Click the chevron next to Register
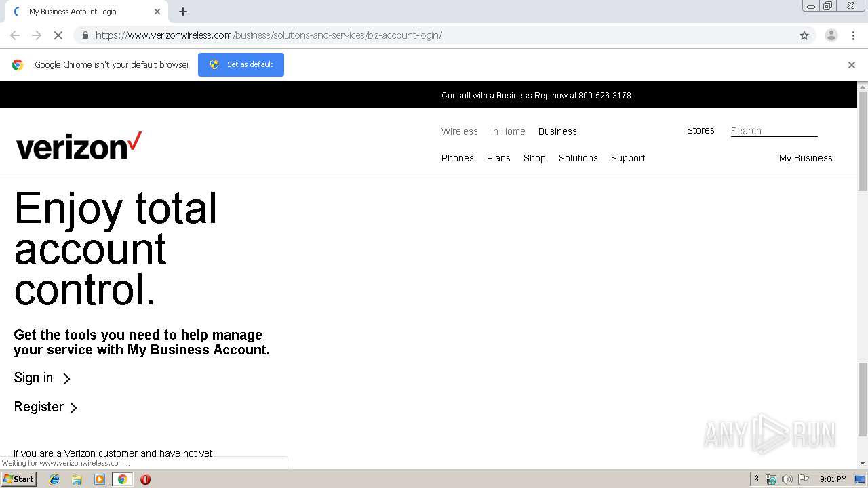Image resolution: width=868 pixels, height=488 pixels. pyautogui.click(x=73, y=407)
